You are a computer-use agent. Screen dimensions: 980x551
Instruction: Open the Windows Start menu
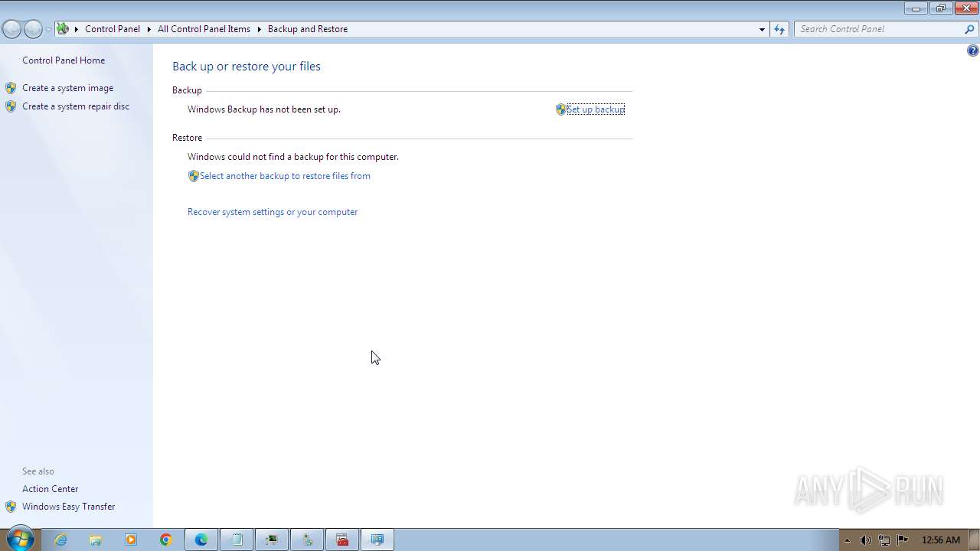tap(19, 540)
